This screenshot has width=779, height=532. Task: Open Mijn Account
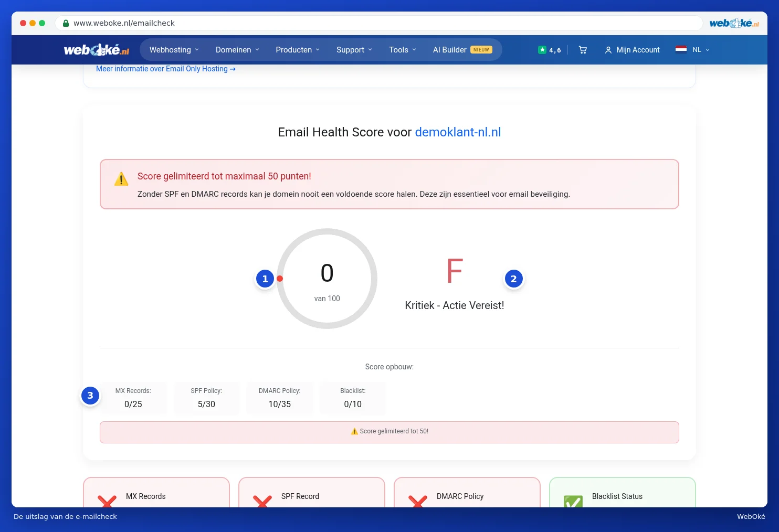[x=633, y=50]
